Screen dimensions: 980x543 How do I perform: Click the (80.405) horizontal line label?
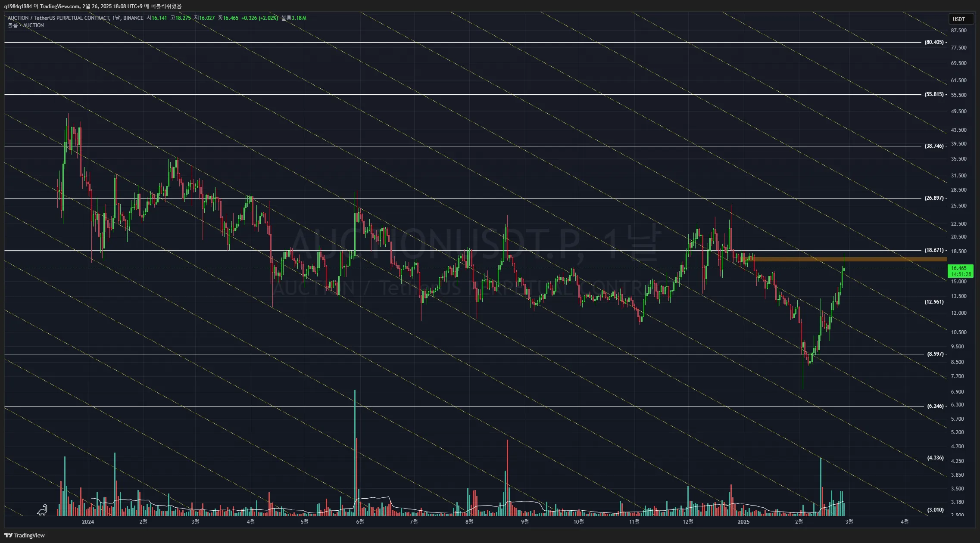tap(934, 42)
